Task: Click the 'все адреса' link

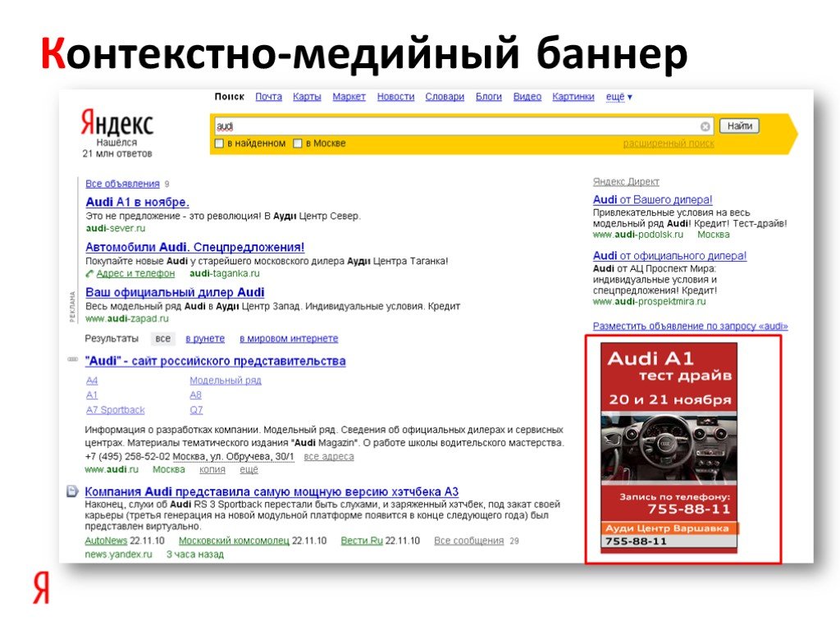Action: click(329, 456)
